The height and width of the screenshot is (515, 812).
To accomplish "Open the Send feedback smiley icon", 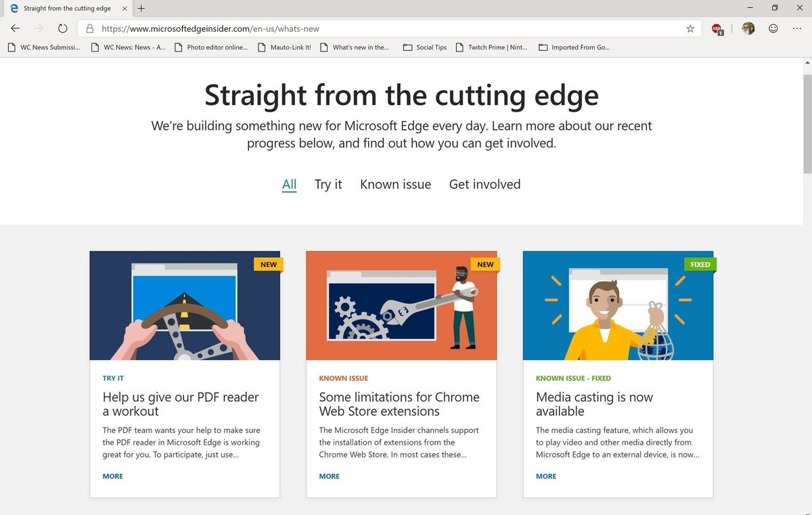I will [773, 28].
